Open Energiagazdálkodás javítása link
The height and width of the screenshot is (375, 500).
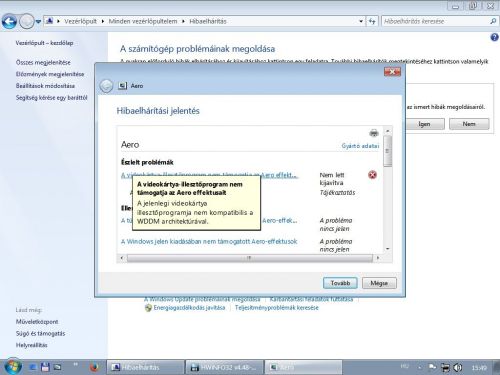click(189, 308)
